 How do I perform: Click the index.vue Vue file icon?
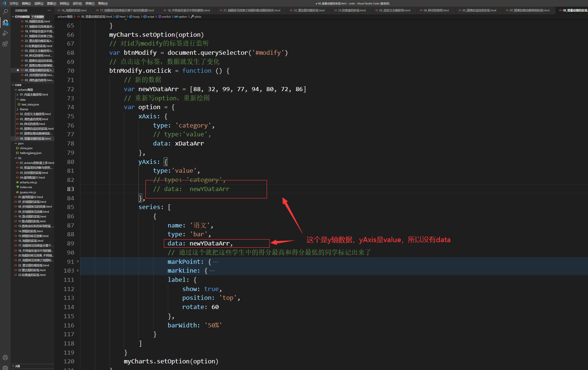[18, 187]
